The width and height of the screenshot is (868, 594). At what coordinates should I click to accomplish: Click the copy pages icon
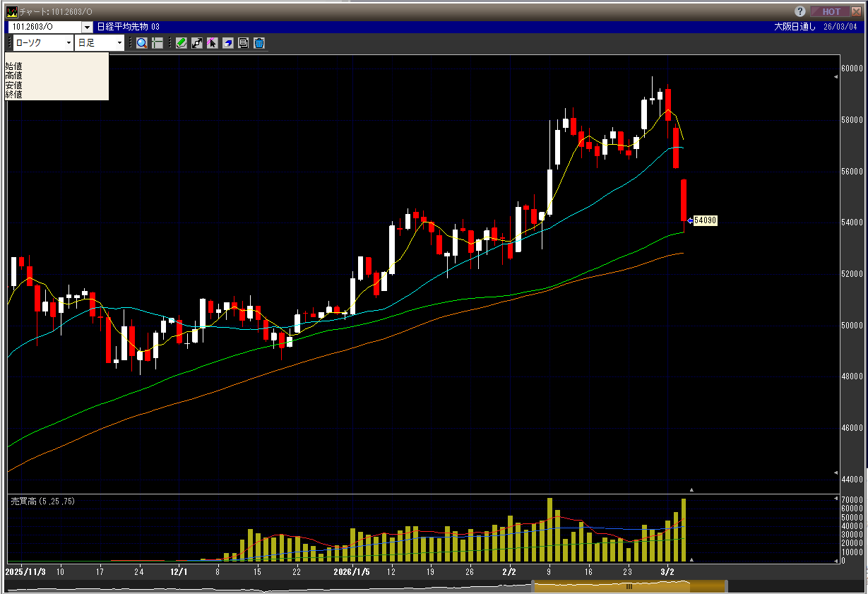point(243,43)
